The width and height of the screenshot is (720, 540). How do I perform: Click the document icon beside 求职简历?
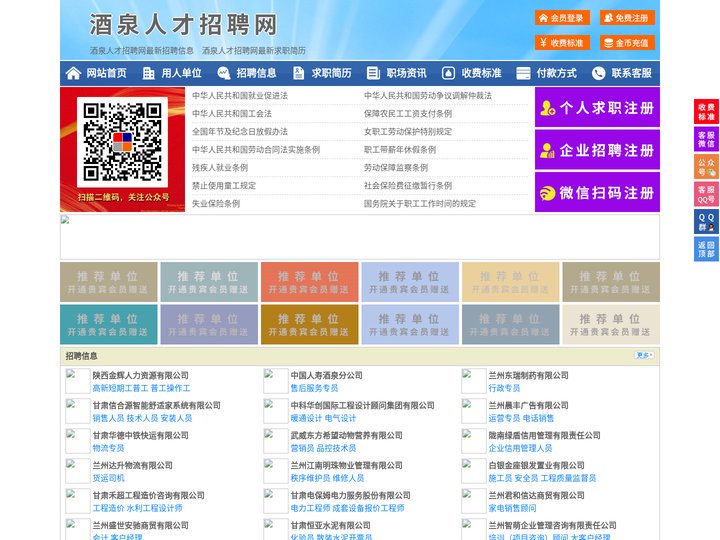[298, 73]
